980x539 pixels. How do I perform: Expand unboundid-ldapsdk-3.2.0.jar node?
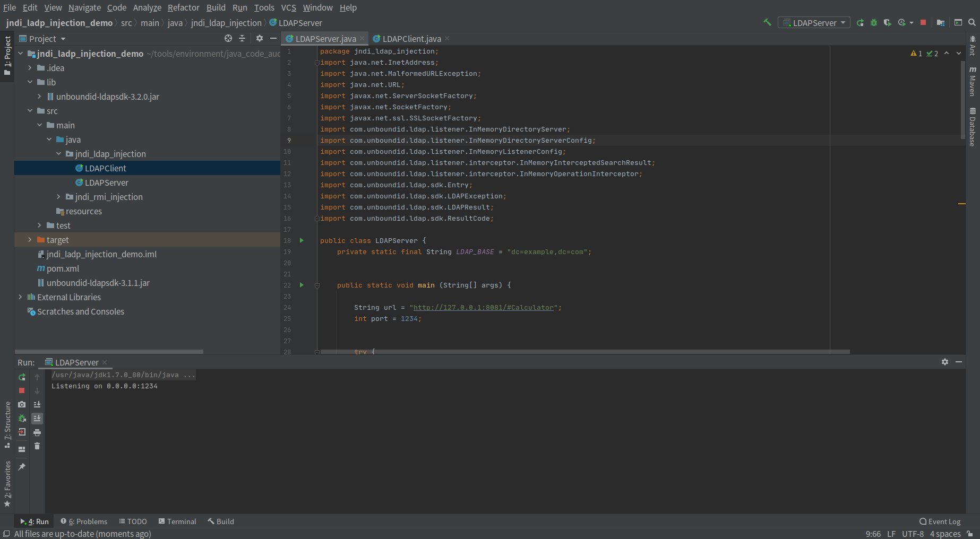(x=39, y=97)
